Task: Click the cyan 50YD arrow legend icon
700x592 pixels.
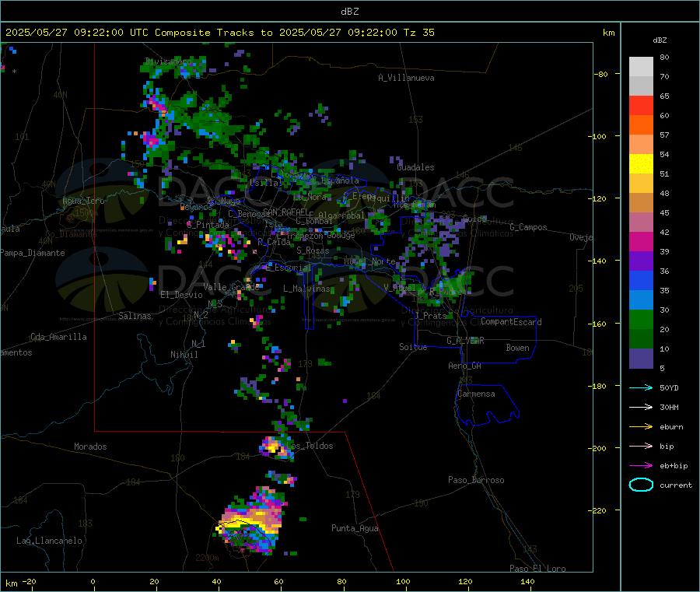Action: point(641,387)
